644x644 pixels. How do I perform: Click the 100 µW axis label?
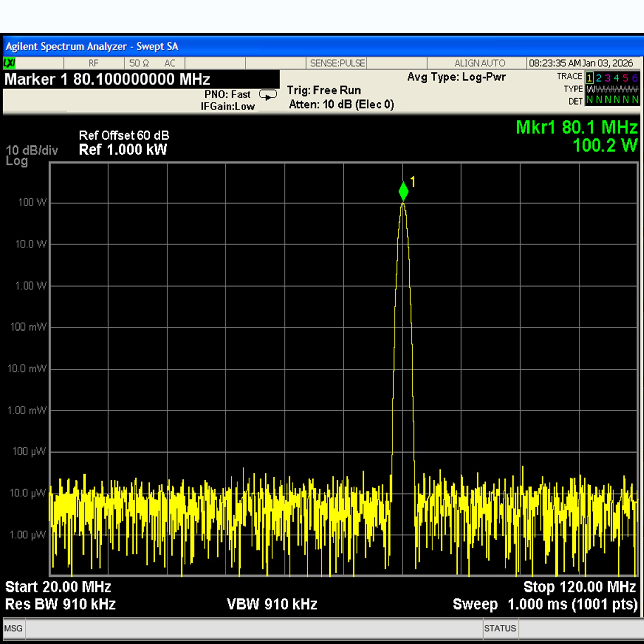point(29,451)
